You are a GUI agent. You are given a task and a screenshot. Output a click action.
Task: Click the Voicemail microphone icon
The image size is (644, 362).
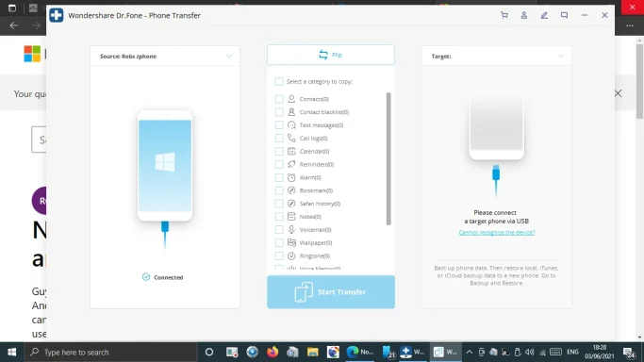(291, 230)
